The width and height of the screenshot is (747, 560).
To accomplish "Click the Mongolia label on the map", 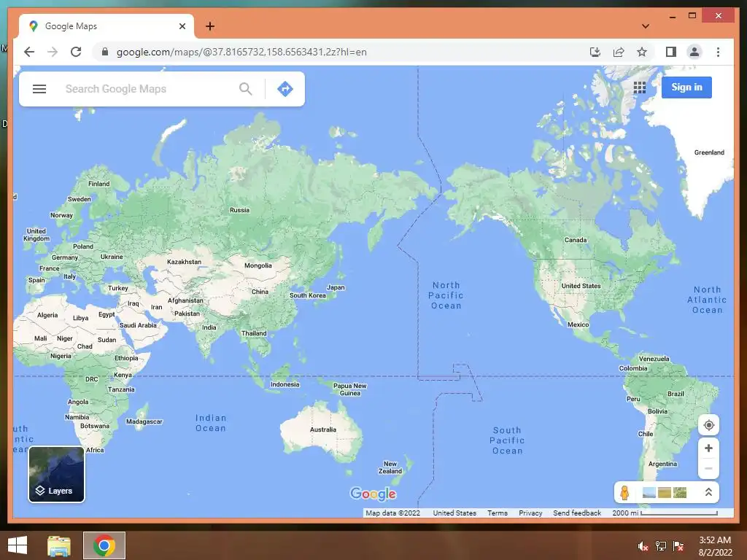I will pyautogui.click(x=258, y=265).
